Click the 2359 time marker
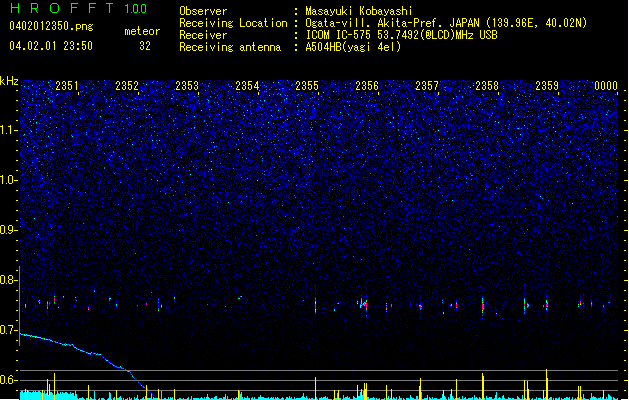 coord(547,86)
